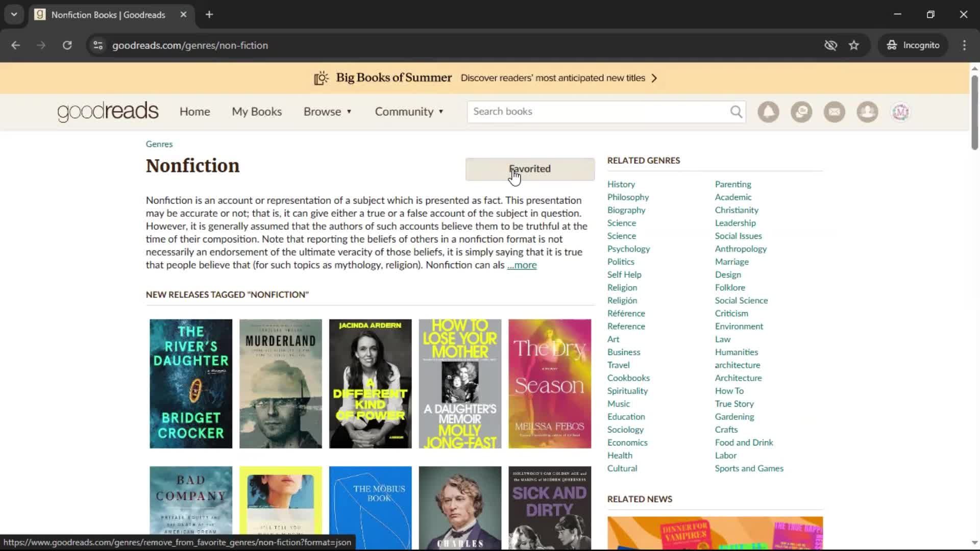Open the group discussions icon
980x551 pixels.
801,112
